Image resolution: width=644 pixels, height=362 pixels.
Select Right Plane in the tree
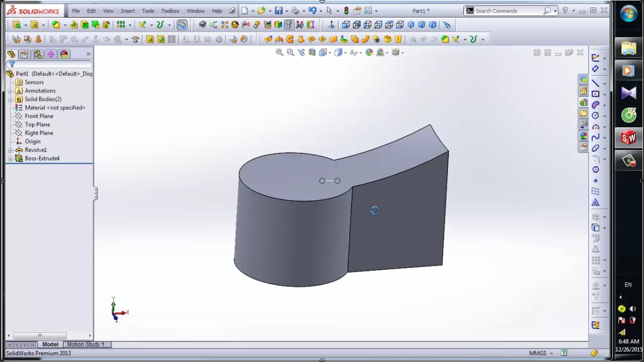click(39, 133)
